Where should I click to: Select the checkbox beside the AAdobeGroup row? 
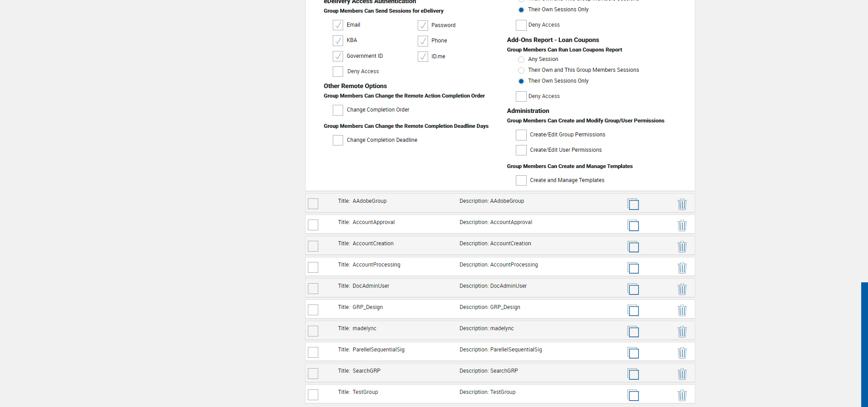point(313,204)
